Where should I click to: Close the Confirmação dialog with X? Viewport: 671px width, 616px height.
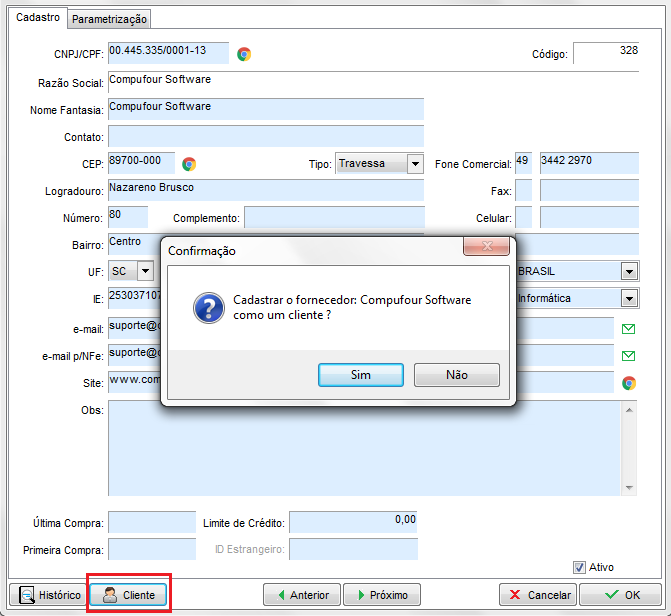[x=487, y=247]
